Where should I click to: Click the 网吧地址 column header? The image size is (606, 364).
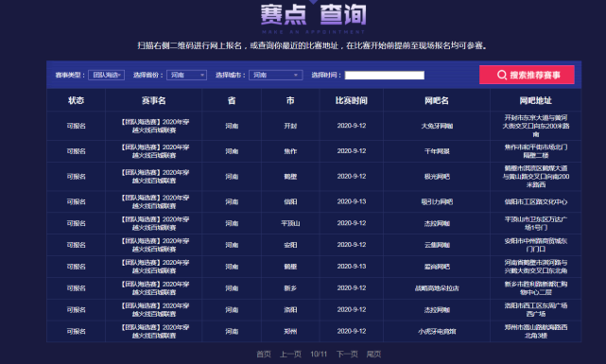click(x=536, y=100)
